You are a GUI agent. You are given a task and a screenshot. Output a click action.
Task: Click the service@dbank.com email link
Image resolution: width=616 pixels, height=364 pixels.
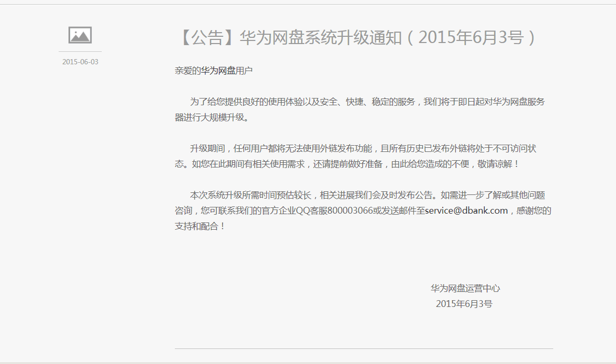pos(467,211)
